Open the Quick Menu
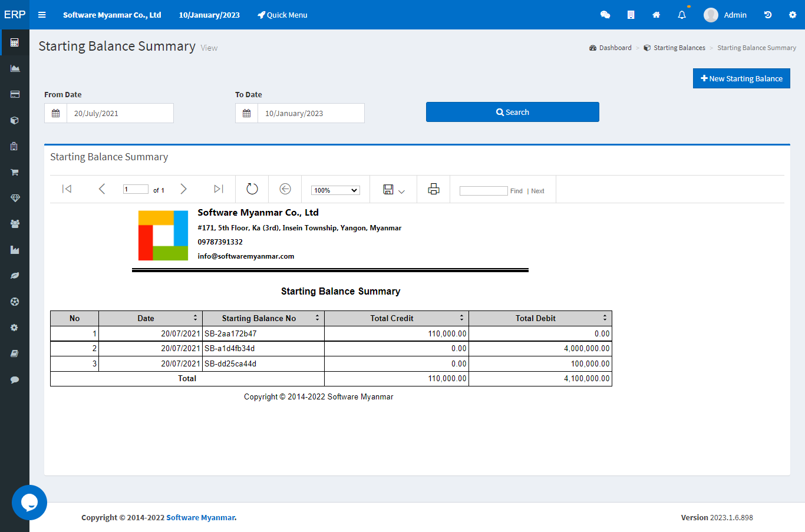This screenshot has height=532, width=805. click(x=282, y=15)
